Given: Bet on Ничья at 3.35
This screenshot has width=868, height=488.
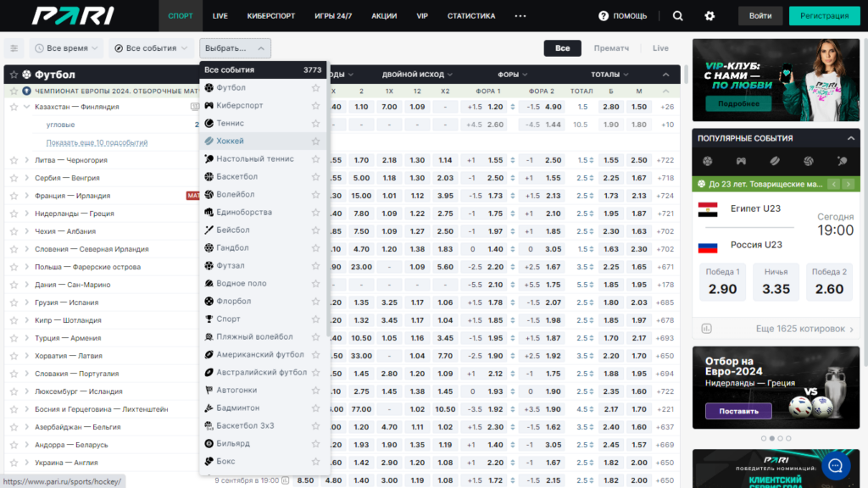Looking at the screenshot, I should [776, 282].
